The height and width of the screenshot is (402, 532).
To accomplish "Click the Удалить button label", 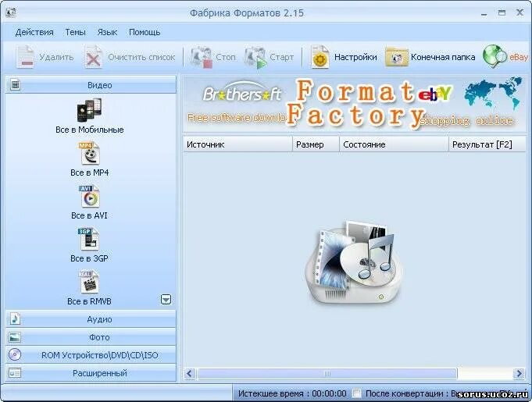I will click(x=56, y=57).
